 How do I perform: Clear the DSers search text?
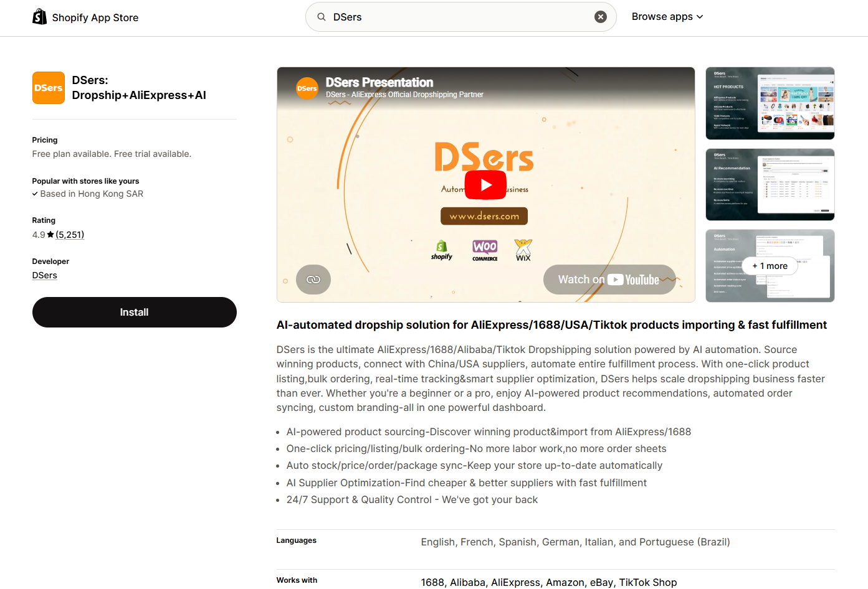click(601, 17)
